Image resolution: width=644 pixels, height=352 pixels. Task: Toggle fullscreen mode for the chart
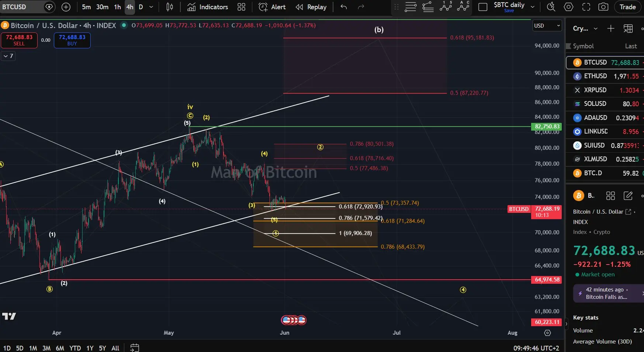pyautogui.click(x=586, y=7)
